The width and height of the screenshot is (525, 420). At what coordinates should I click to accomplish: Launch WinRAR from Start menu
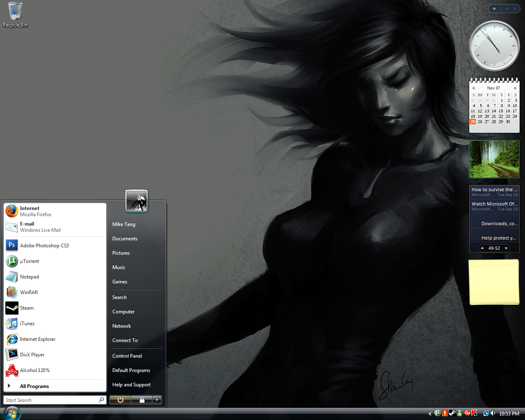[55, 292]
